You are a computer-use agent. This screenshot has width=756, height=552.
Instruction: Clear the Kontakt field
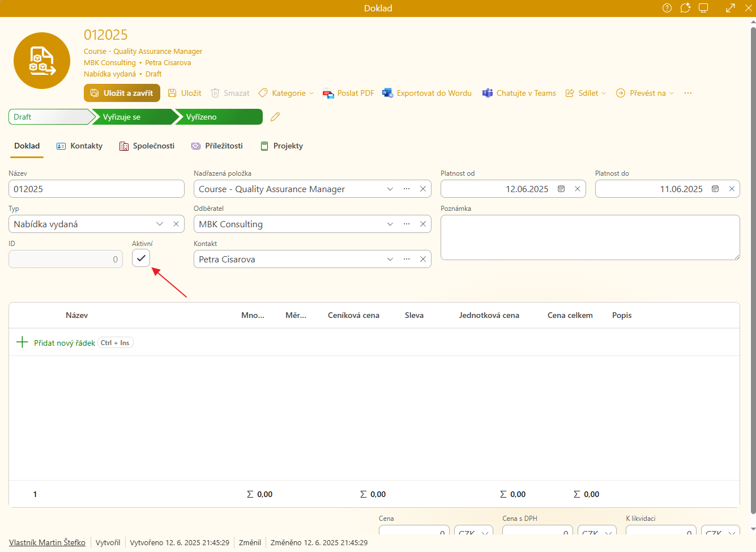(x=423, y=259)
